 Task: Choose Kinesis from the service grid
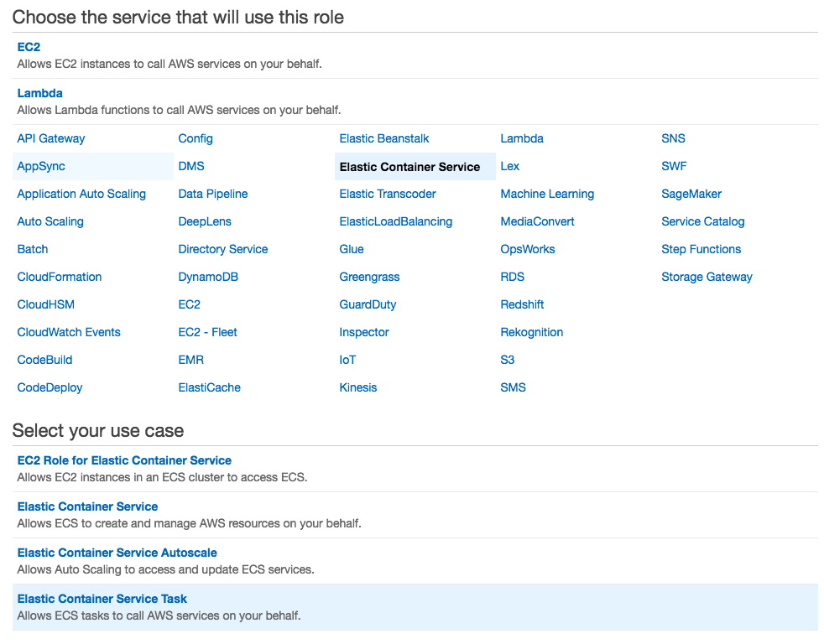358,387
